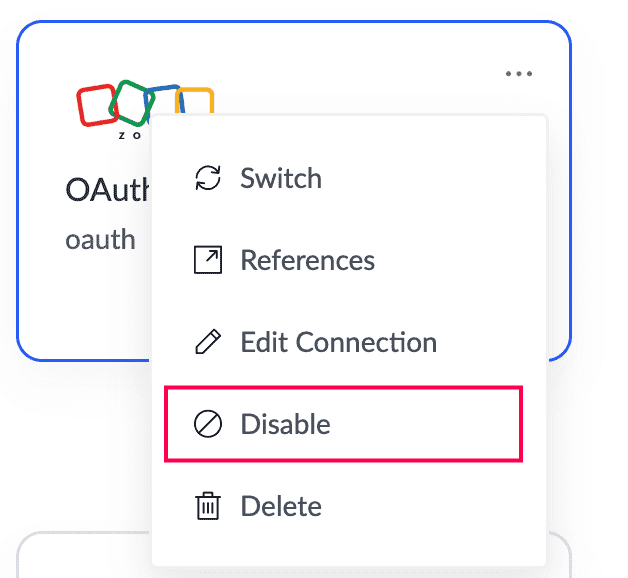Click the red square of Zoho logo
Viewport: 628px width, 578px height.
[x=97, y=104]
